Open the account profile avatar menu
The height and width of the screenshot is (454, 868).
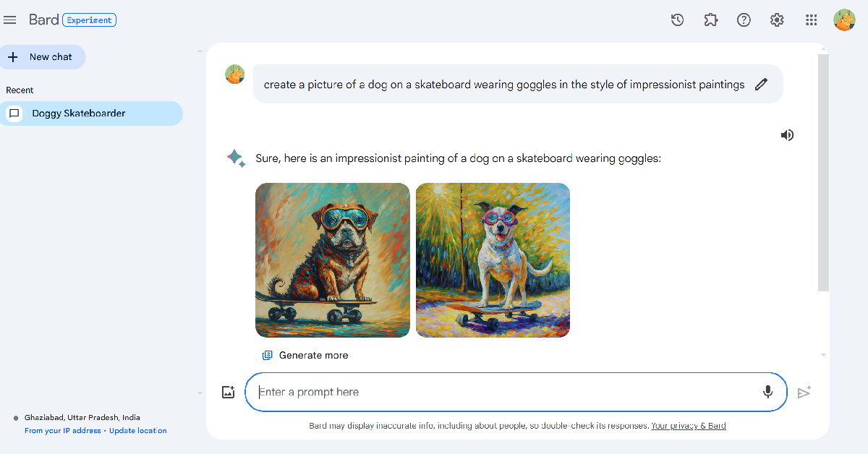click(844, 20)
